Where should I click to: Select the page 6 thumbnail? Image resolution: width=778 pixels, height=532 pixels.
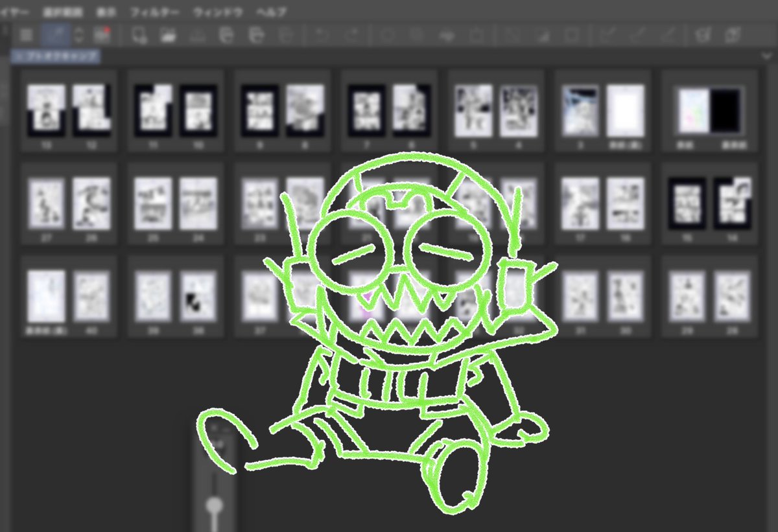click(412, 111)
